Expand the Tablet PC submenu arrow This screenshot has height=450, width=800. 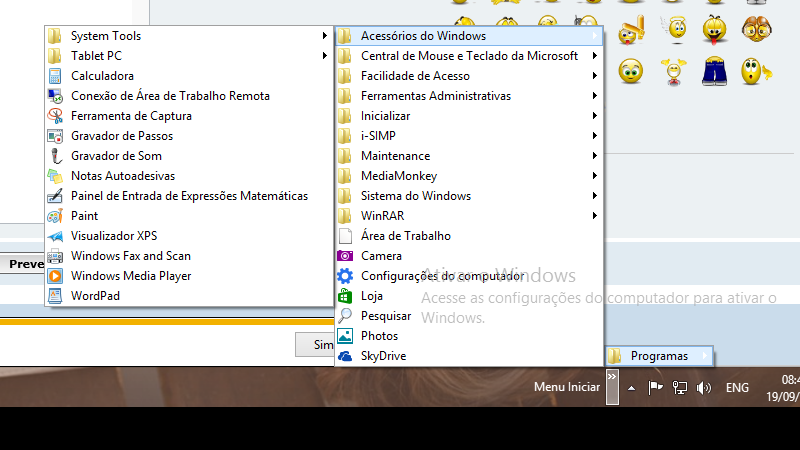point(324,56)
